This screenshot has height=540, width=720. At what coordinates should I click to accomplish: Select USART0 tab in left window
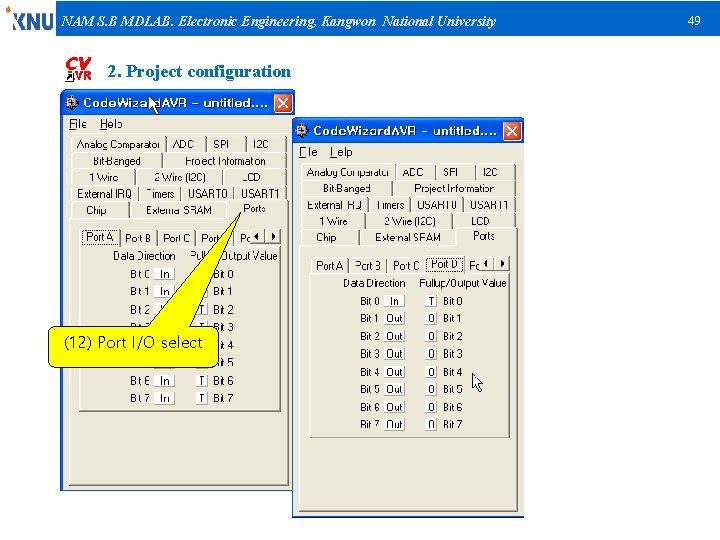pyautogui.click(x=208, y=194)
